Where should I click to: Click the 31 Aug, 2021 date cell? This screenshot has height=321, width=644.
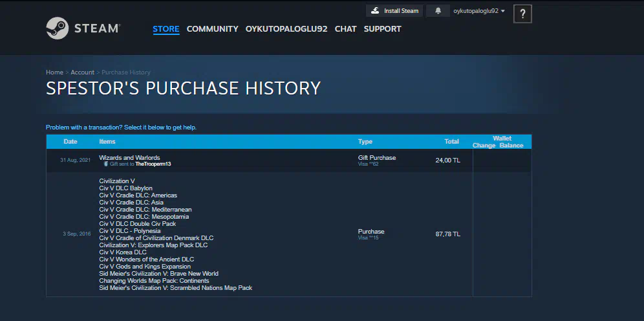[76, 160]
